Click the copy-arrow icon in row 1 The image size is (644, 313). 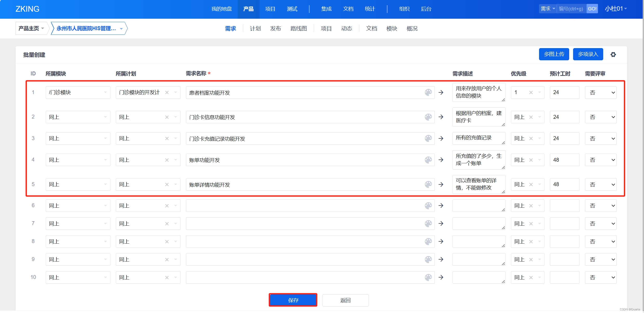[x=441, y=92]
